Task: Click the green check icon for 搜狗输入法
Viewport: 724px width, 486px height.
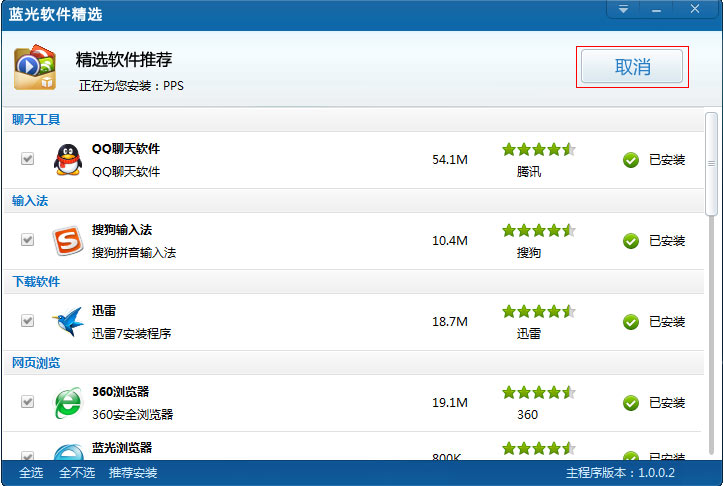Action: tap(631, 241)
